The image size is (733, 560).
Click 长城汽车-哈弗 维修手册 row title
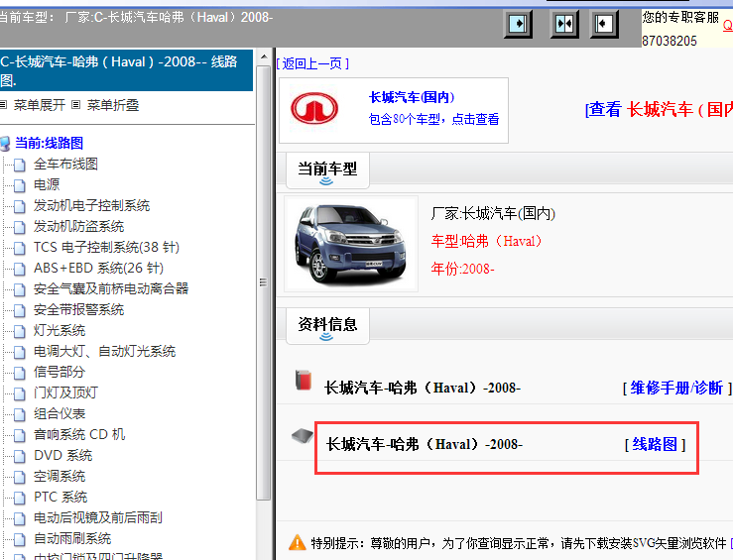[423, 388]
